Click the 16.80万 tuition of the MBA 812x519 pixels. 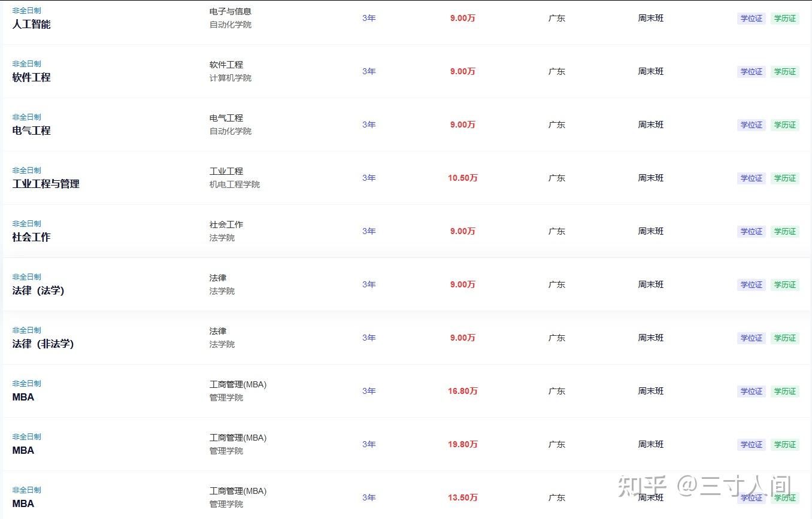[462, 391]
